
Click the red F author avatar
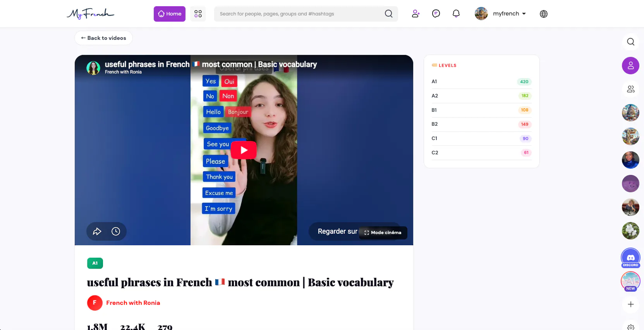coord(95,303)
